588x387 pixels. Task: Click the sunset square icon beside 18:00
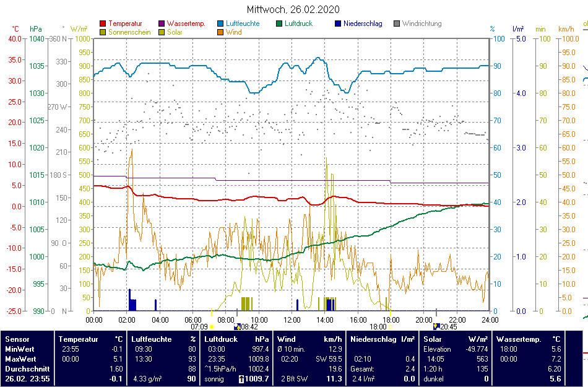tap(391, 327)
